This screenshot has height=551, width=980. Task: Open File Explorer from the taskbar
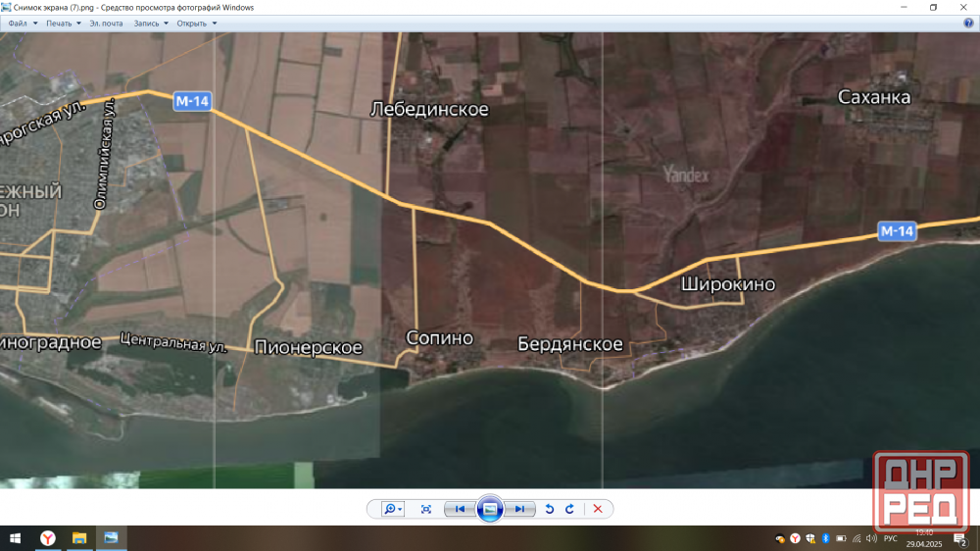coord(78,538)
